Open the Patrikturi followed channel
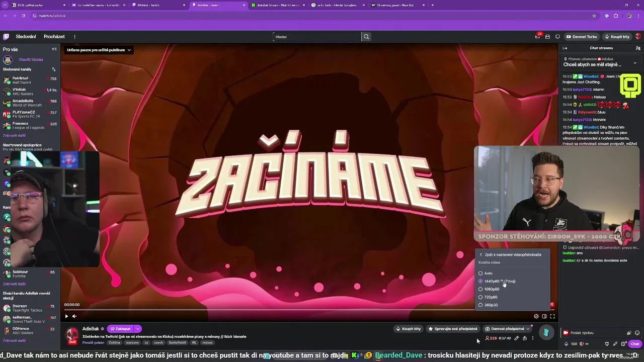This screenshot has height=362, width=644. [29, 80]
